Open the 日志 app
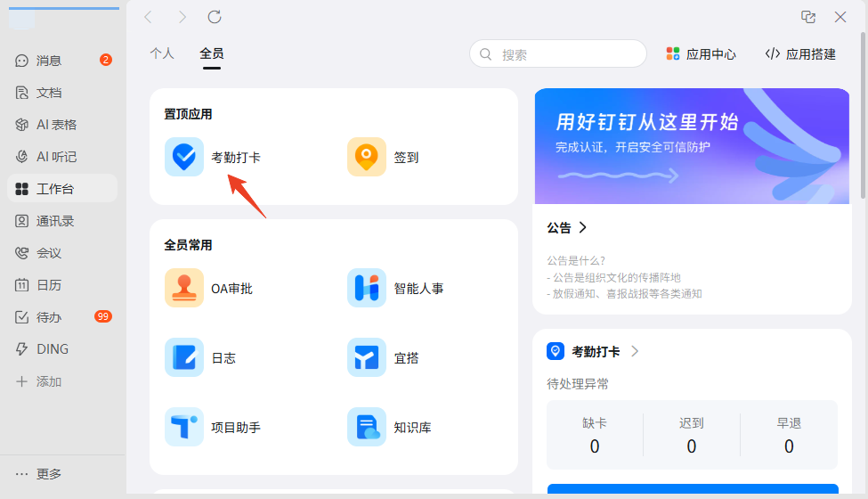 click(200, 358)
